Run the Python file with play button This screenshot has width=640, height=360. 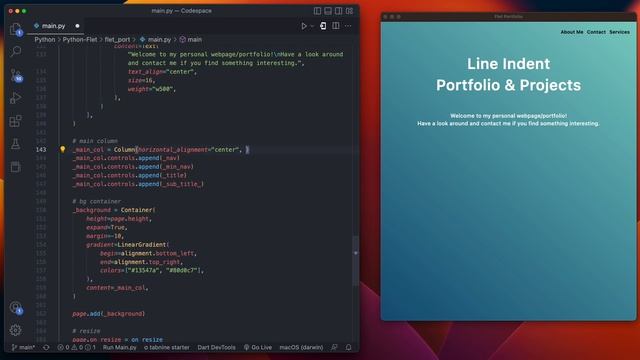(304, 26)
